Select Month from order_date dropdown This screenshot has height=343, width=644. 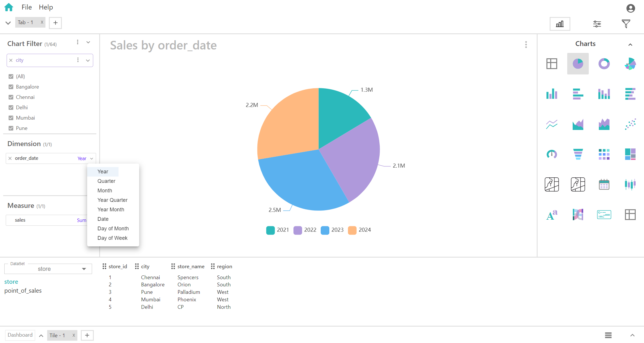pyautogui.click(x=105, y=190)
